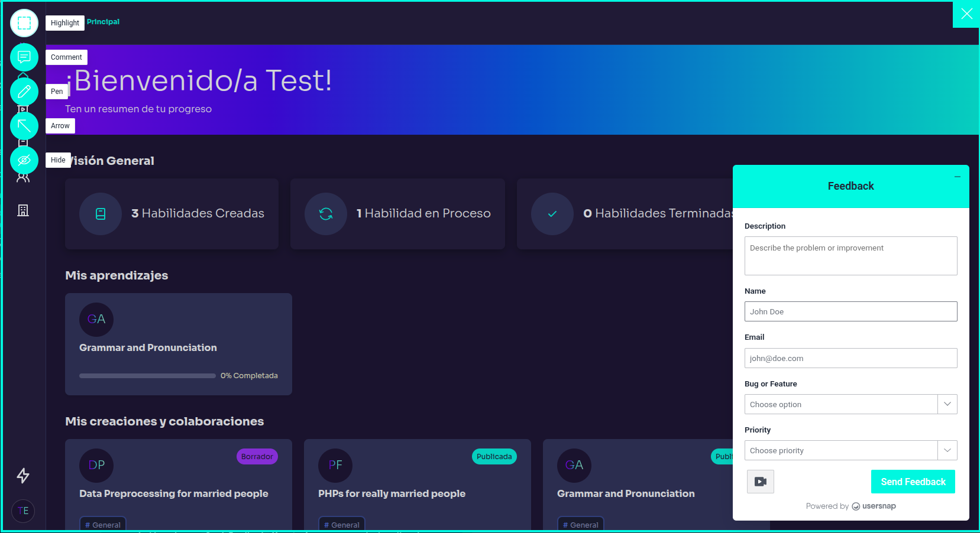Select the Pen drawing tool

pyautogui.click(x=24, y=92)
